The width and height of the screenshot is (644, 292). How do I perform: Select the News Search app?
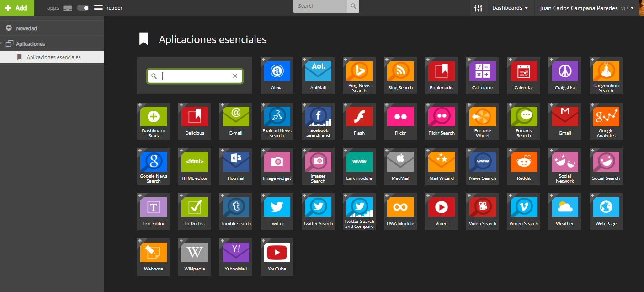[483, 166]
